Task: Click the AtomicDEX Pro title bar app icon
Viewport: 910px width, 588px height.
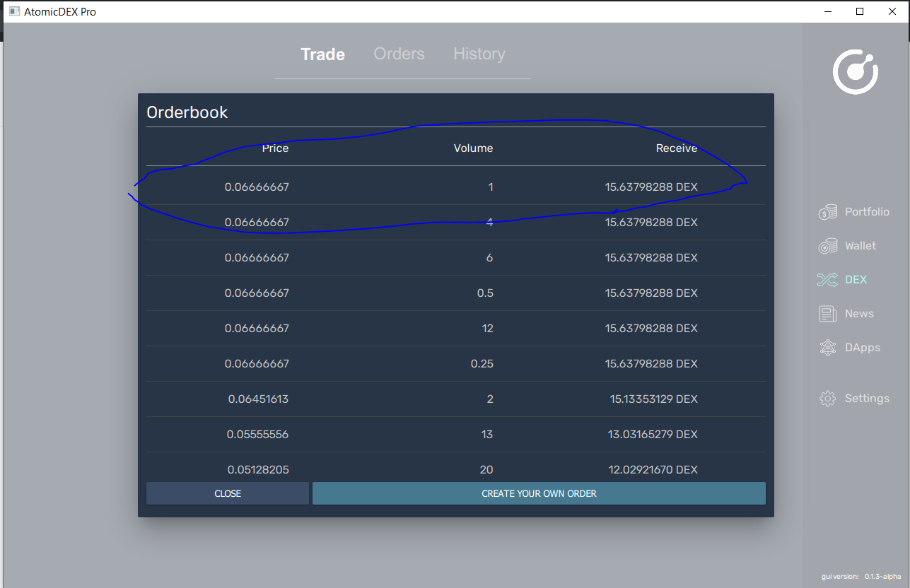Action: click(14, 12)
